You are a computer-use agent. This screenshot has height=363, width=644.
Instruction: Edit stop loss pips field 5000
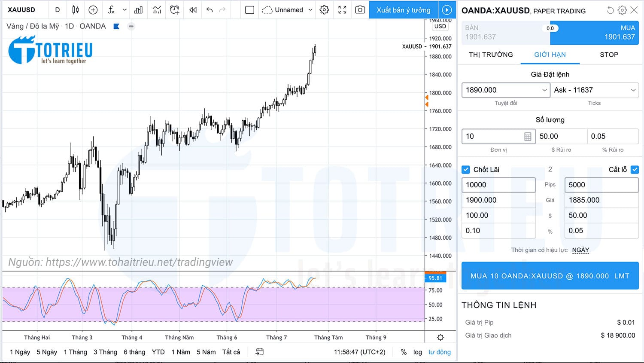click(601, 185)
